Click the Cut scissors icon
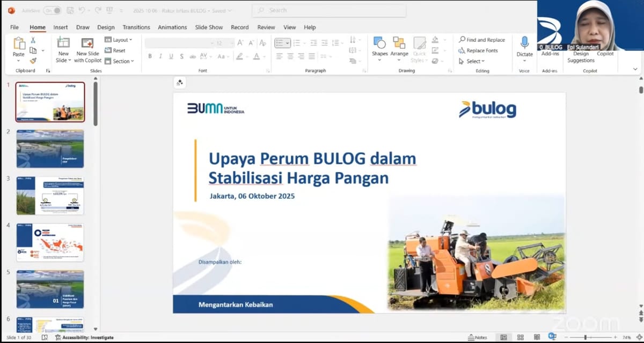This screenshot has width=644, height=343. 33,40
